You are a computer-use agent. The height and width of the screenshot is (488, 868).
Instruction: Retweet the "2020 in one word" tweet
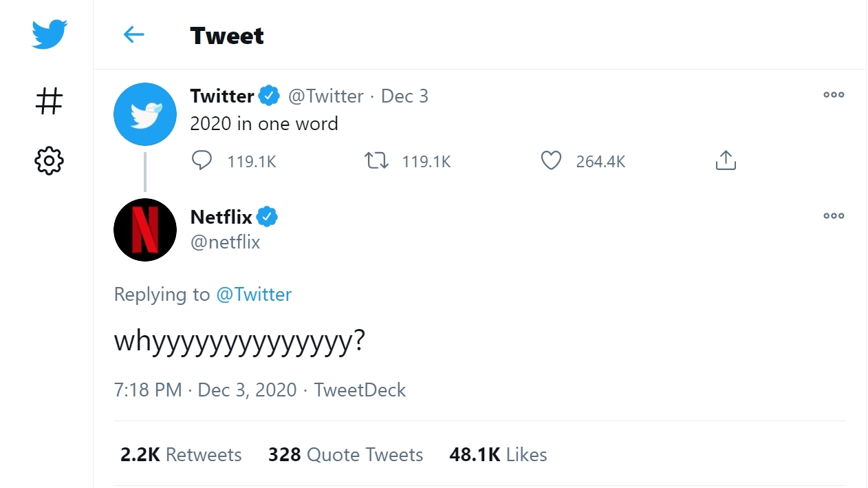point(376,161)
